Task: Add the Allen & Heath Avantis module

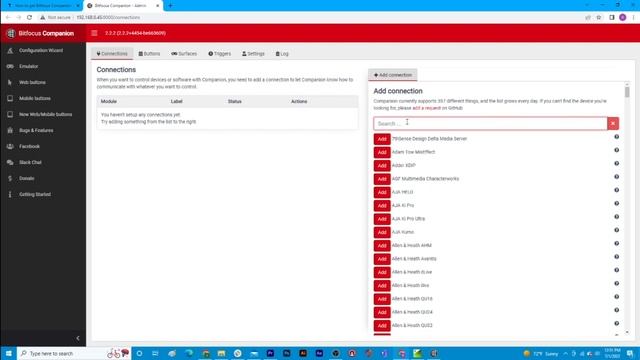Action: click(382, 259)
